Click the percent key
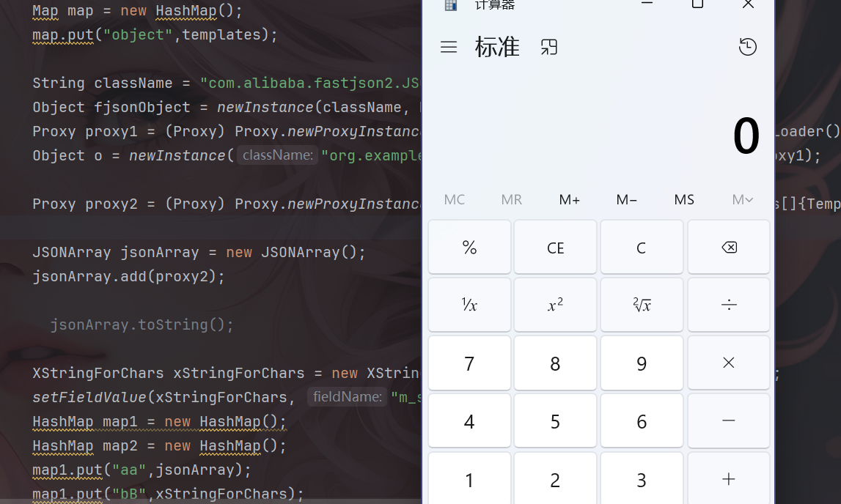The height and width of the screenshot is (504, 841). tap(469, 248)
